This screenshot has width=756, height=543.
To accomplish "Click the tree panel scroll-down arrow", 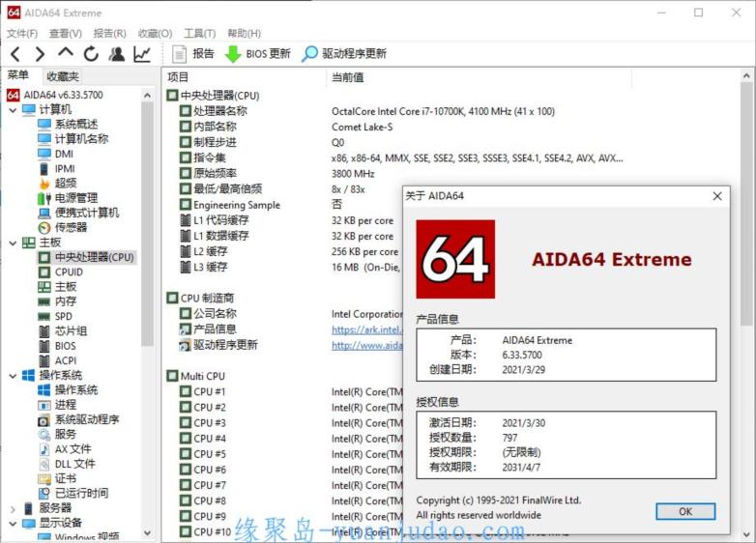I will click(x=148, y=533).
